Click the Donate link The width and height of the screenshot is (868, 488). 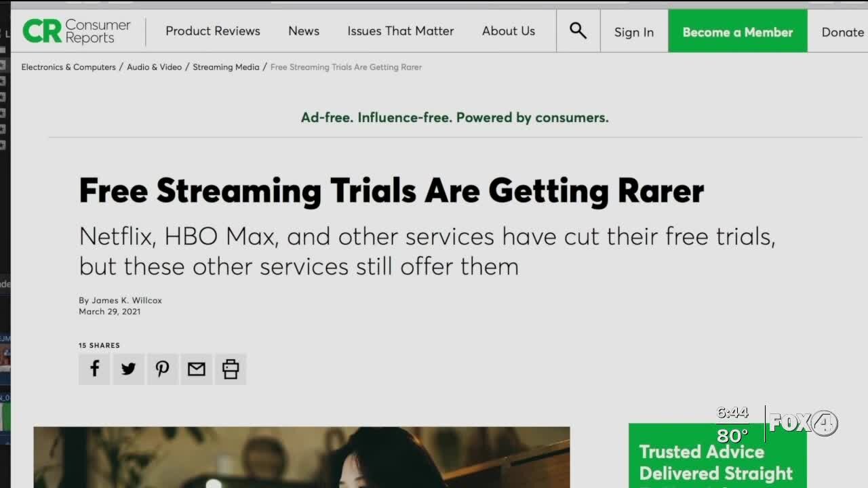[x=843, y=32]
